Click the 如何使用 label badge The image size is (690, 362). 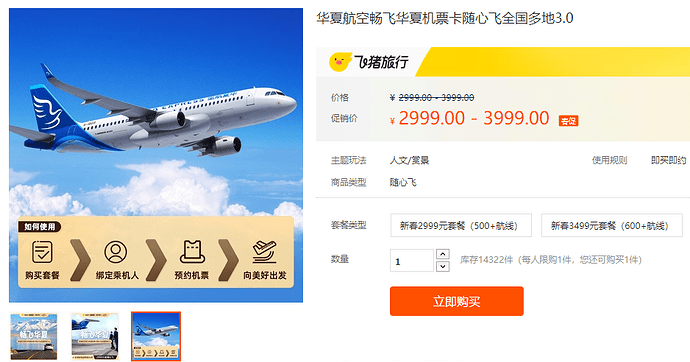[40, 227]
